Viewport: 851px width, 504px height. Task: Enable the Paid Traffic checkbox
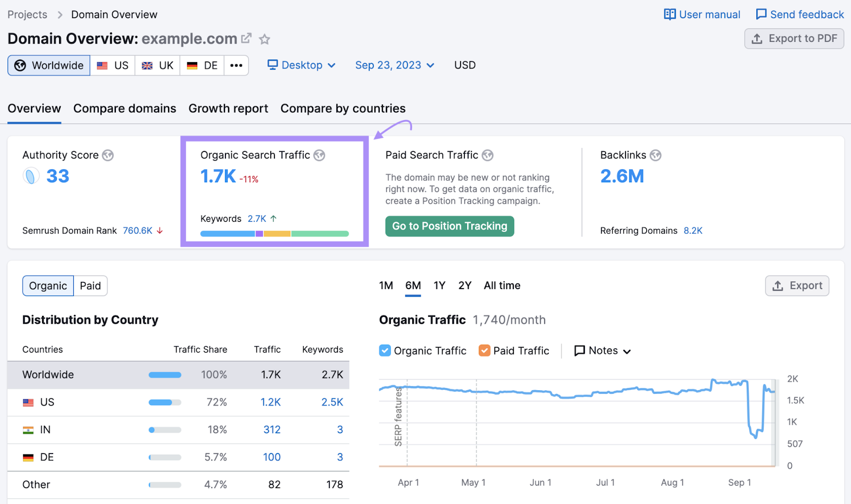(484, 350)
